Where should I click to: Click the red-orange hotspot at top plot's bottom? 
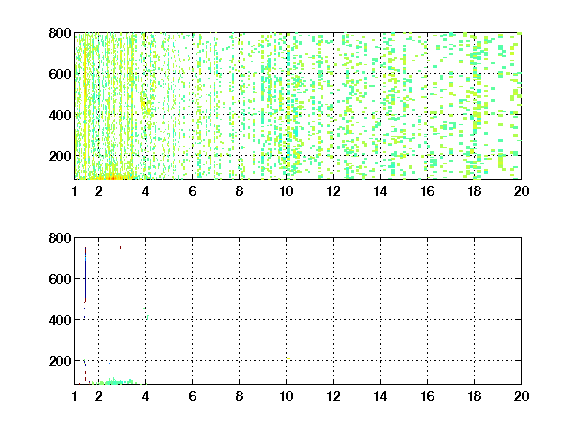tap(113, 178)
